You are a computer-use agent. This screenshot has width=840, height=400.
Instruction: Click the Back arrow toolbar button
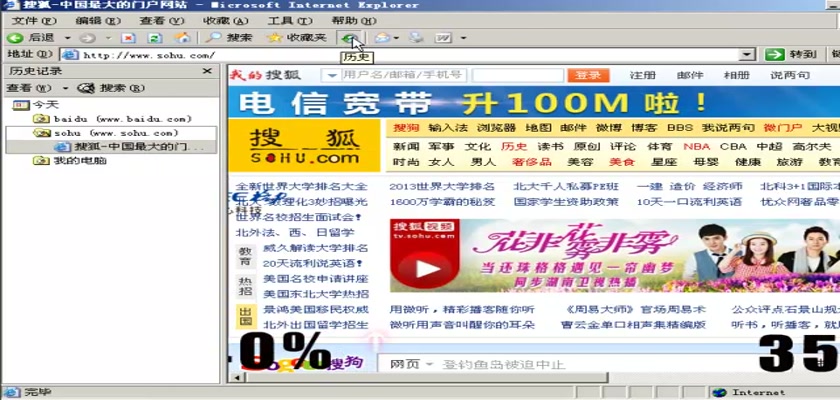15,38
